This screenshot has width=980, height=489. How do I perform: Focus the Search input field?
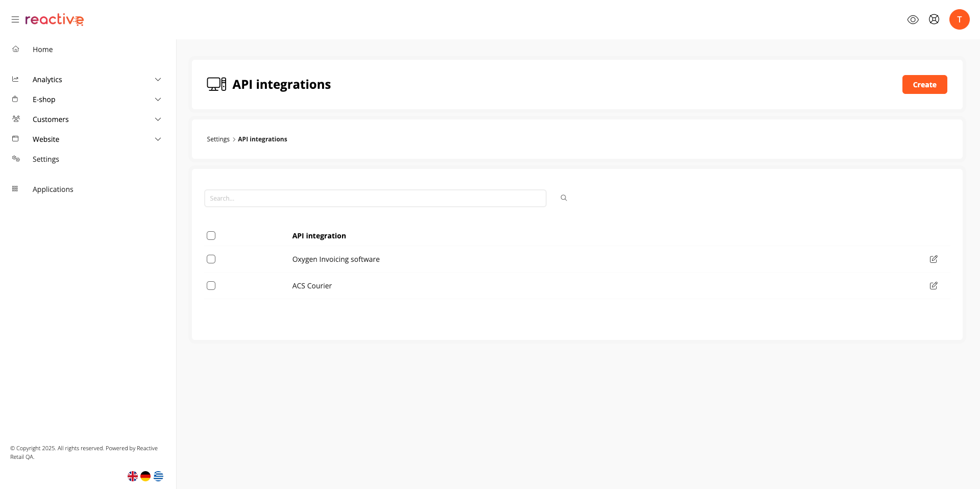(375, 198)
